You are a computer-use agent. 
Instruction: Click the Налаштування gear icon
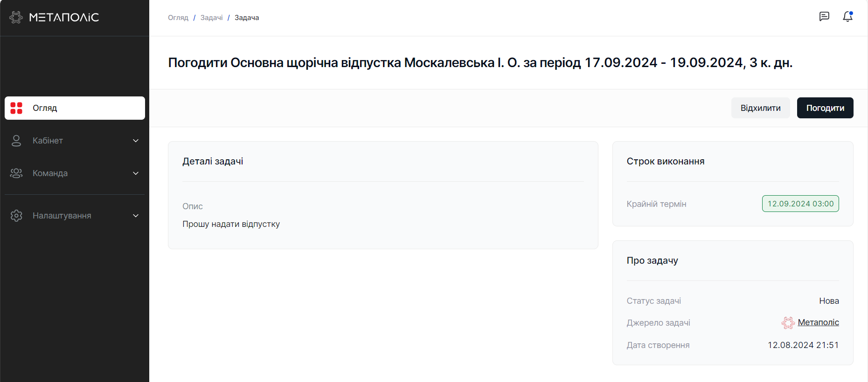pyautogui.click(x=16, y=216)
